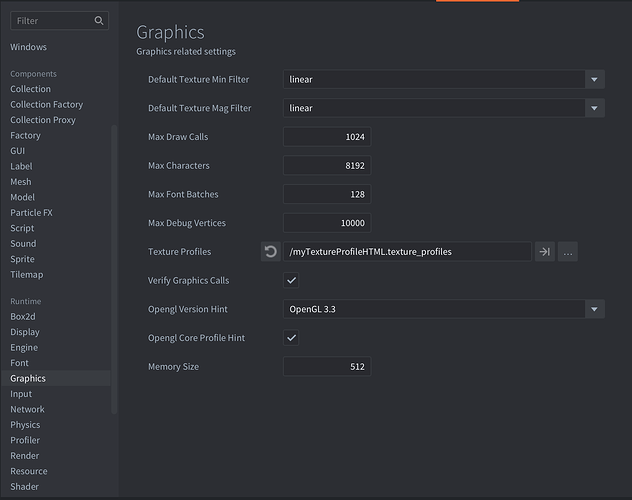This screenshot has width=632, height=500.
Task: Focus the Filter search box
Action: point(50,20)
